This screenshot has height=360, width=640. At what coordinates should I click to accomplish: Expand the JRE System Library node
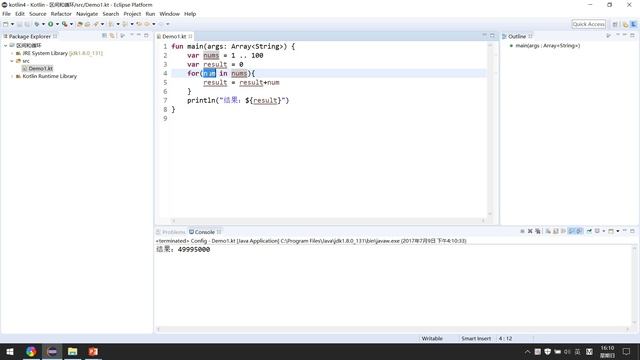[12, 53]
